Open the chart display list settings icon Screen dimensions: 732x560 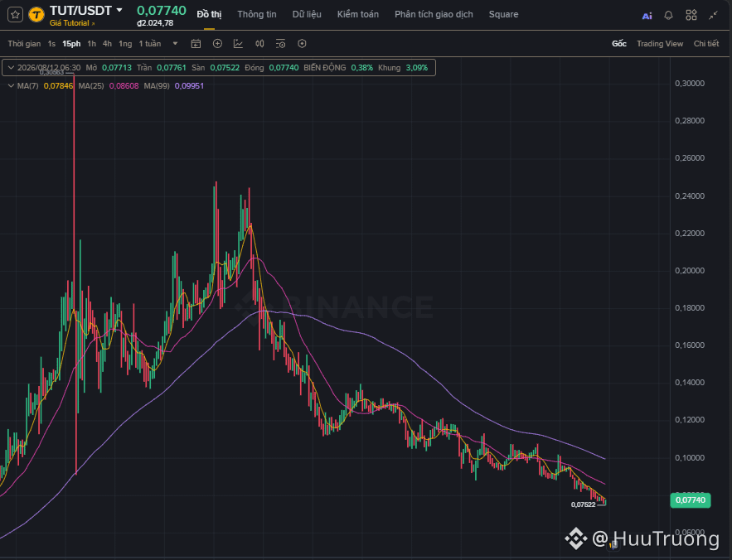point(280,44)
